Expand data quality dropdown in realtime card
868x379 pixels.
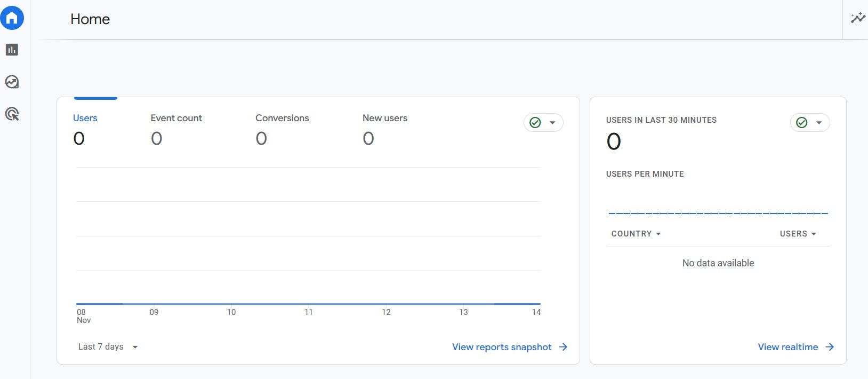(819, 123)
